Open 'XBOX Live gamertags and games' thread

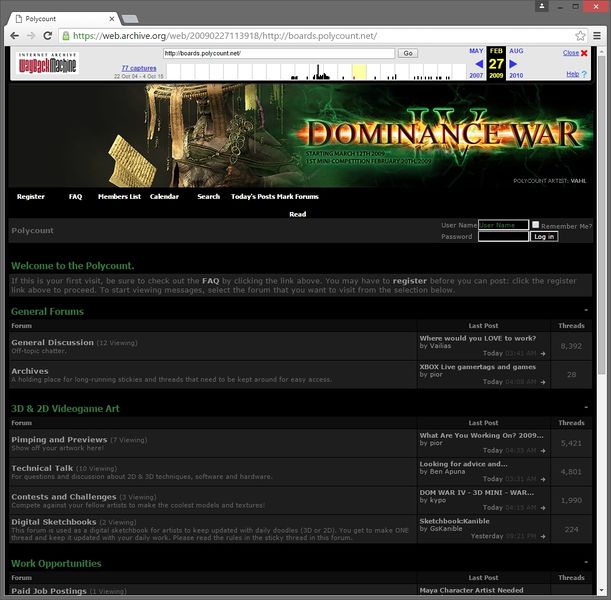[x=478, y=367]
